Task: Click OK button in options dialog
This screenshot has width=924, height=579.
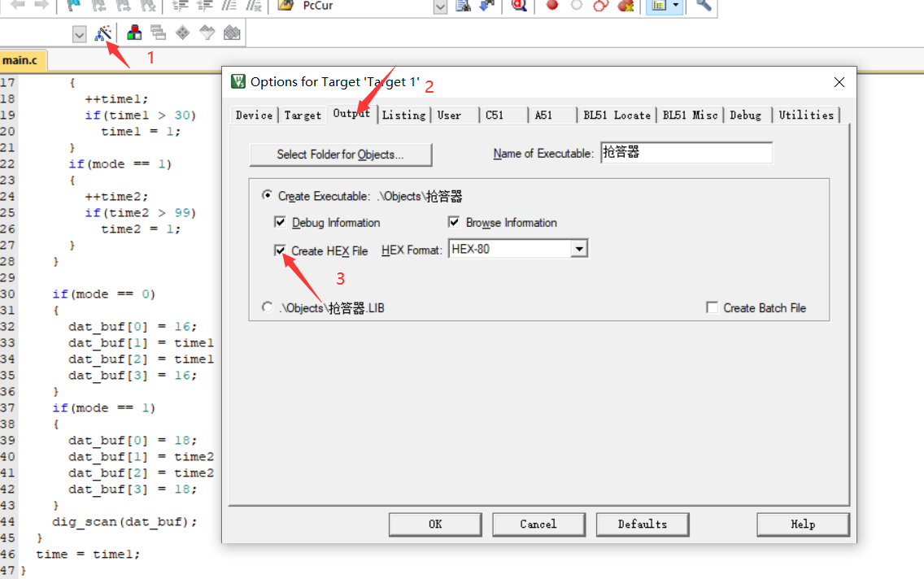Action: (435, 525)
